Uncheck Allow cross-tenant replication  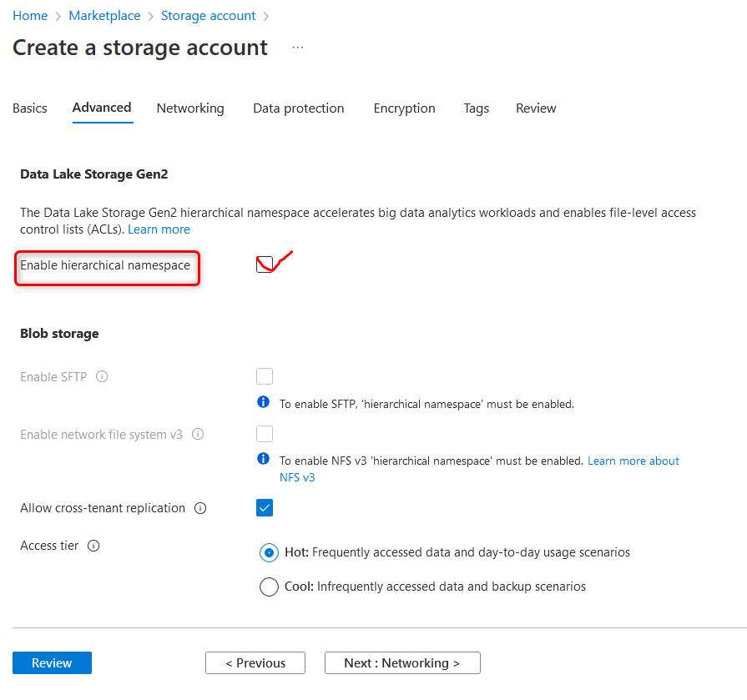[265, 508]
